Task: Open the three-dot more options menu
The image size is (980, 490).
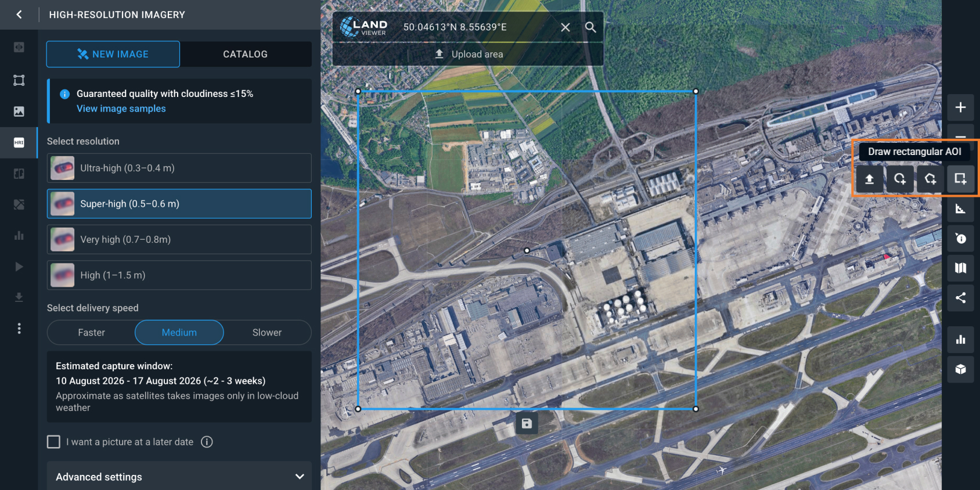Action: [19, 329]
